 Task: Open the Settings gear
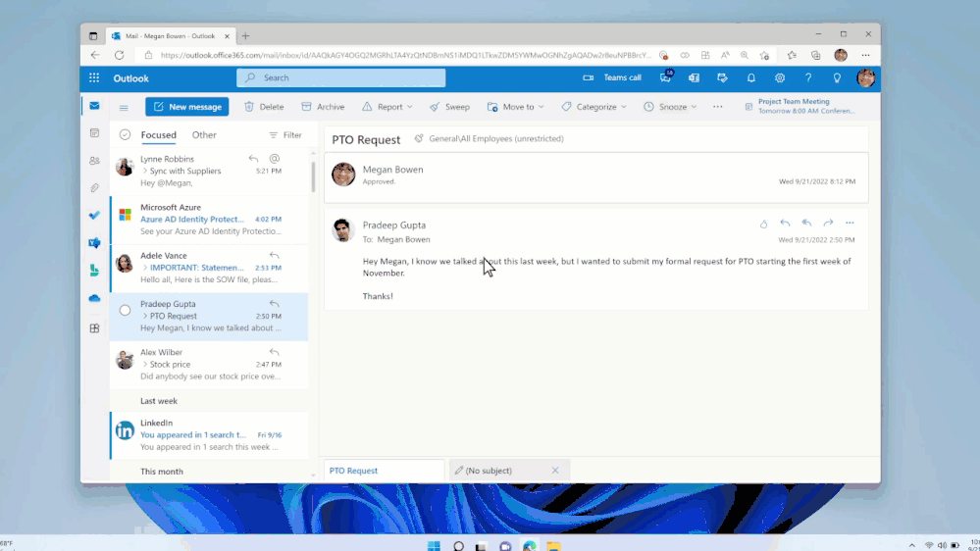(x=780, y=78)
